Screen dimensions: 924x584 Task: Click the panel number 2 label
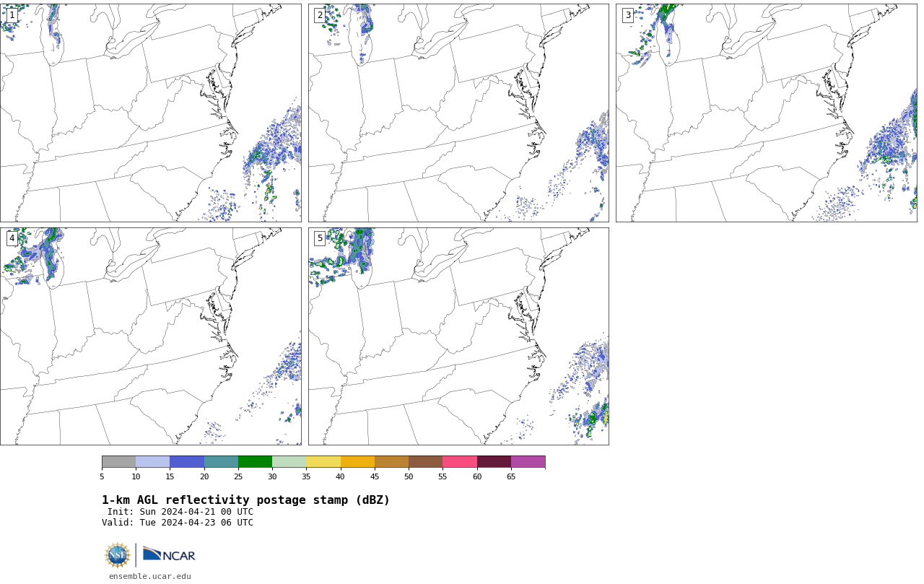coord(320,15)
